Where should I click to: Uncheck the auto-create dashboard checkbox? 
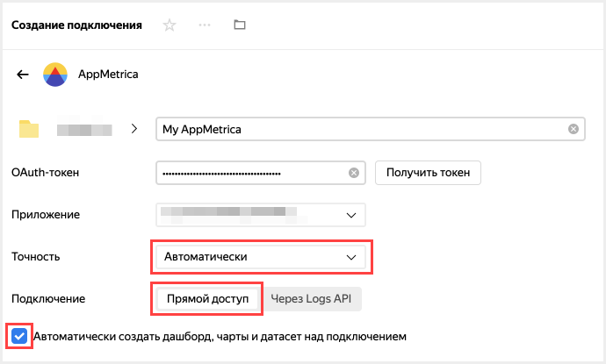click(x=19, y=336)
